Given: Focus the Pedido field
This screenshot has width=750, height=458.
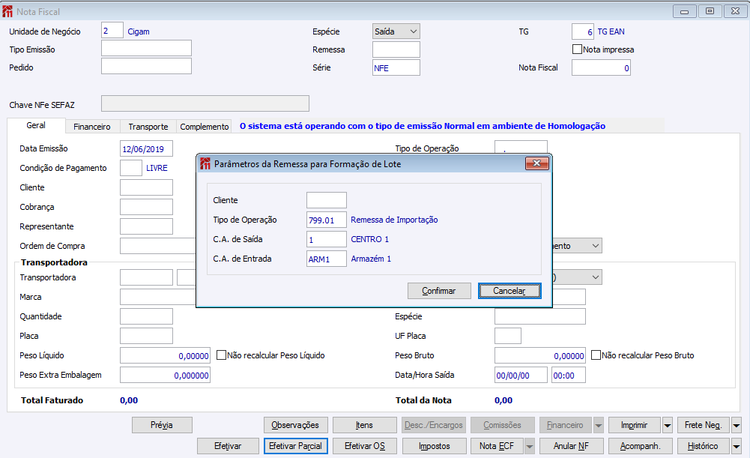Looking at the screenshot, I should [x=146, y=66].
